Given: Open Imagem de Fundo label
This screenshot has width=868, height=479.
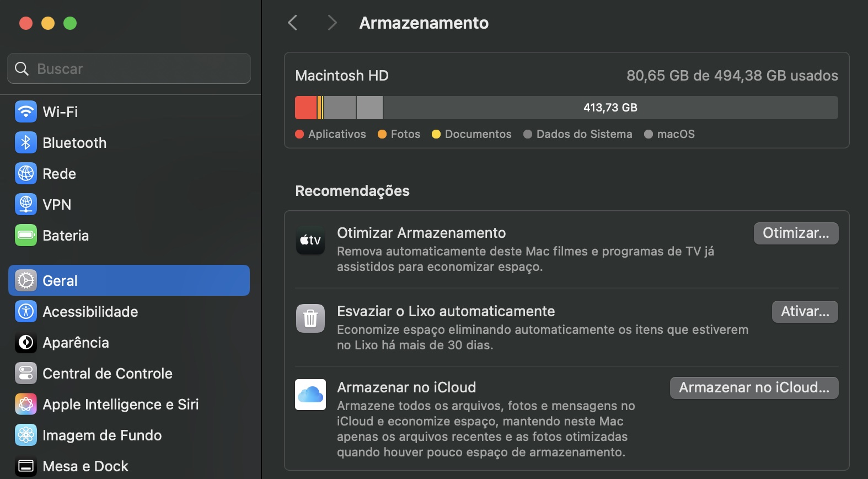Looking at the screenshot, I should [x=102, y=435].
